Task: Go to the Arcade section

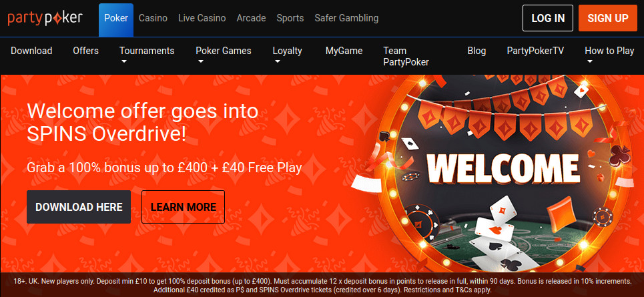Action: tap(251, 19)
